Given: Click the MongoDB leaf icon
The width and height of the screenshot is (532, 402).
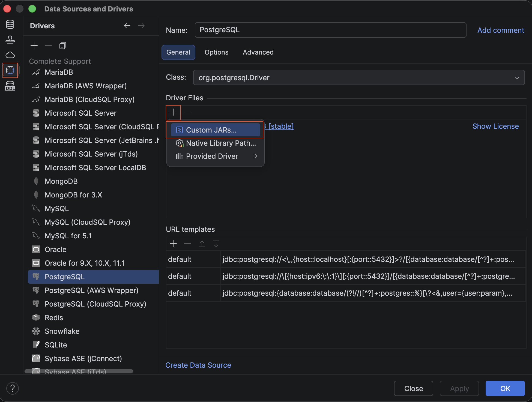Looking at the screenshot, I should (x=36, y=181).
